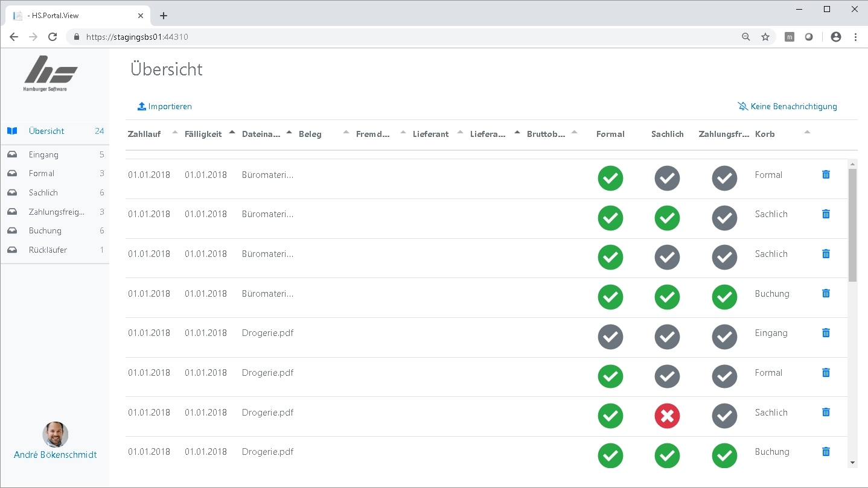The width and height of the screenshot is (868, 488).
Task: Click the muted bell notification icon
Action: tap(742, 107)
